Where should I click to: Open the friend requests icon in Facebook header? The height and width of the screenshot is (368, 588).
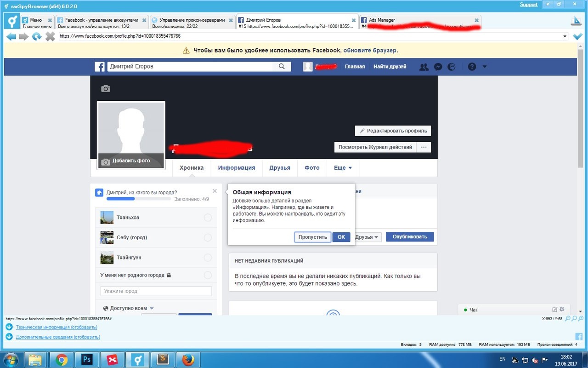[424, 67]
